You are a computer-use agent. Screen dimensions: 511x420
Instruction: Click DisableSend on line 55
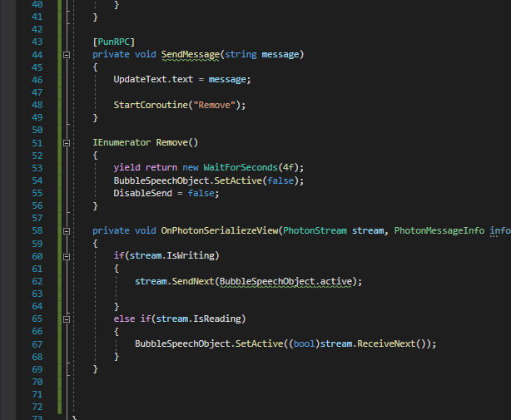(x=143, y=193)
